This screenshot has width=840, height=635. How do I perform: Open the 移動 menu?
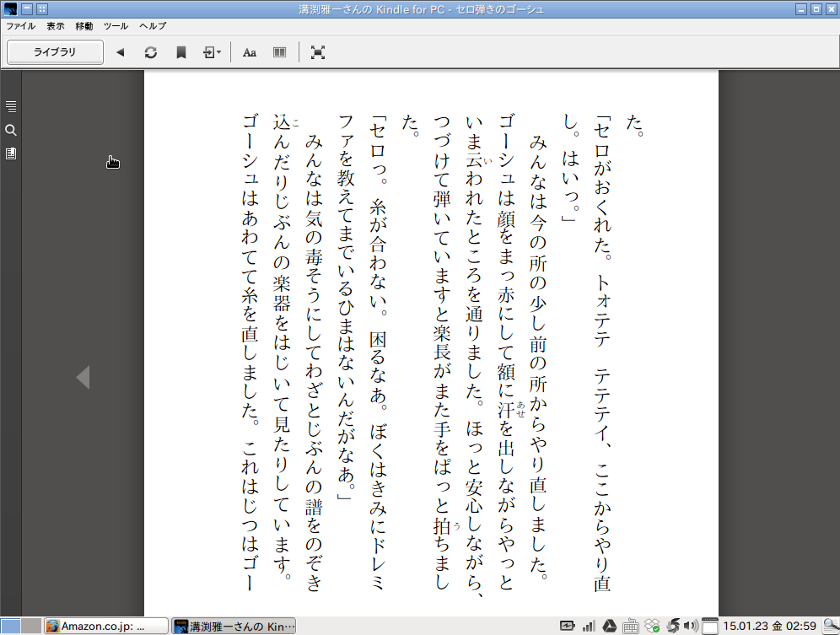pos(84,26)
